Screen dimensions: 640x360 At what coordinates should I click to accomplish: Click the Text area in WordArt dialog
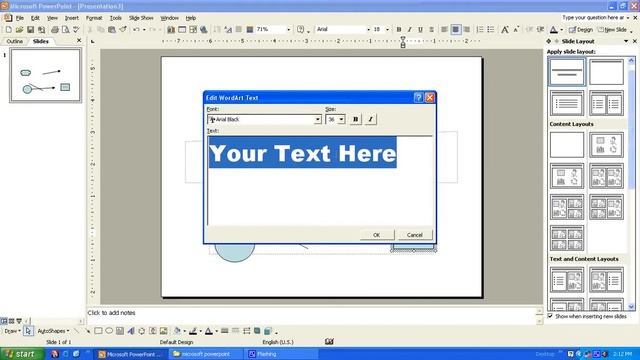pos(320,181)
